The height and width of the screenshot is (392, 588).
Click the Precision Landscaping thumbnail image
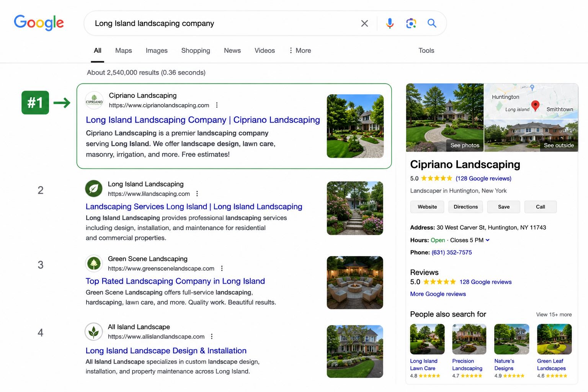[x=469, y=339]
